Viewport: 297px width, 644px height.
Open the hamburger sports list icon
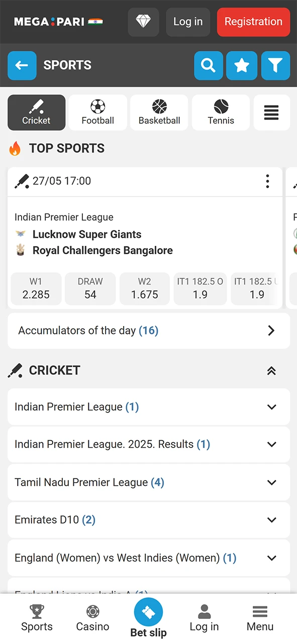(x=271, y=112)
